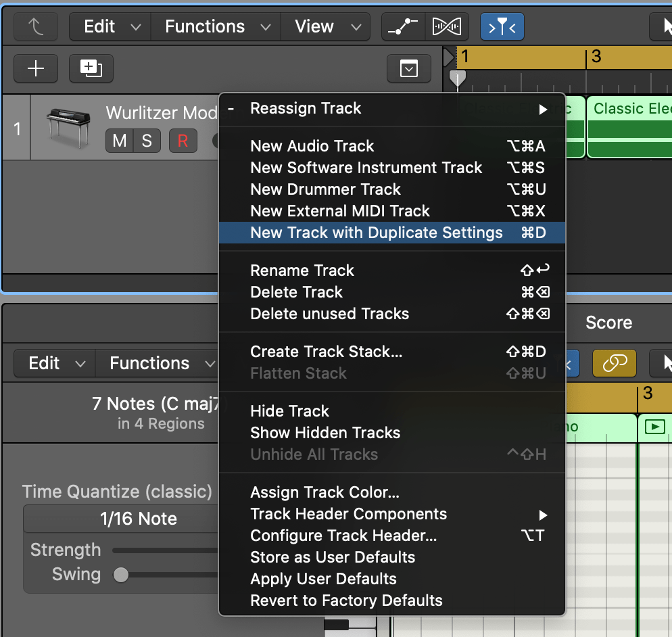Screen dimensions: 672x637
Task: Open the track header options dropdown box
Action: click(409, 68)
